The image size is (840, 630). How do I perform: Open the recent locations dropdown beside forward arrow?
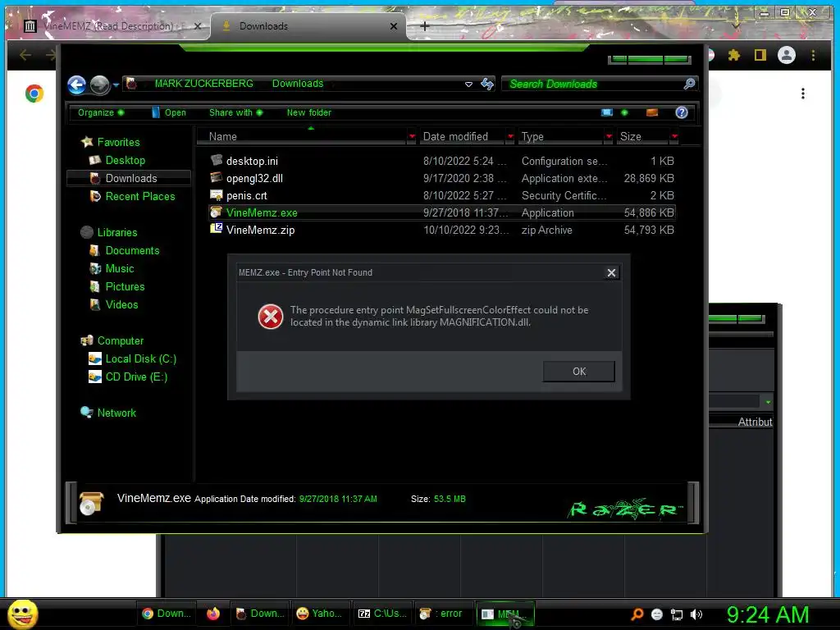[x=116, y=84]
